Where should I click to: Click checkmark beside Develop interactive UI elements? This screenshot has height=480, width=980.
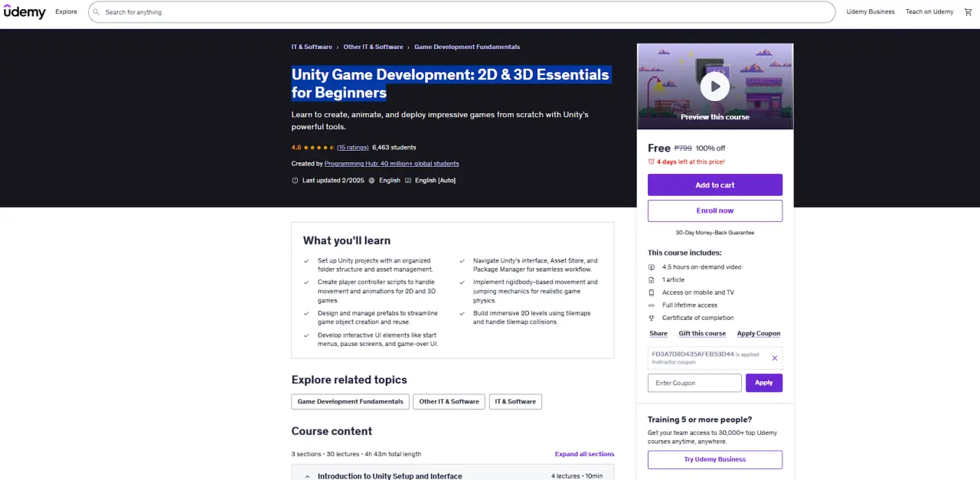(307, 335)
